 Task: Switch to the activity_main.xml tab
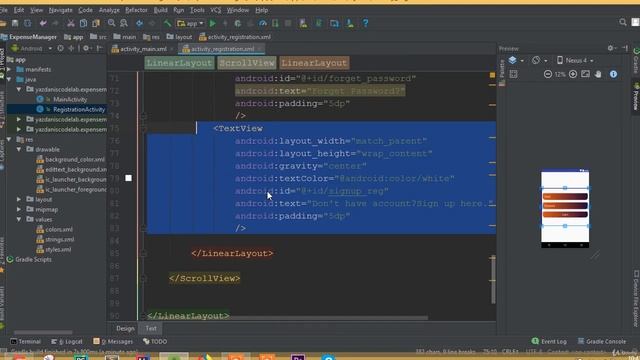pos(143,49)
